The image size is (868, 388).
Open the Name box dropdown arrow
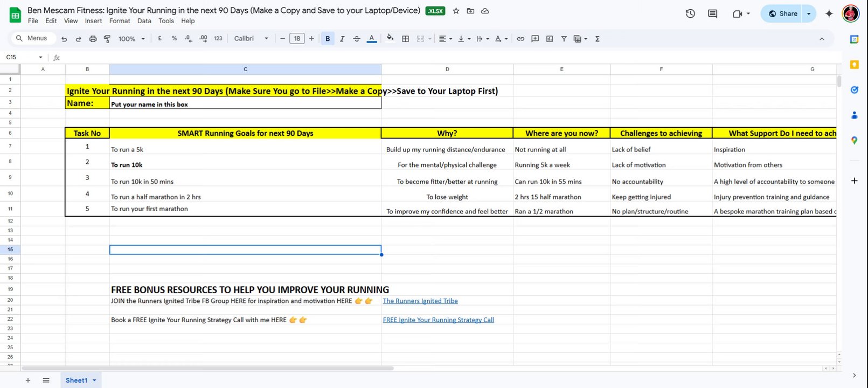click(x=40, y=57)
